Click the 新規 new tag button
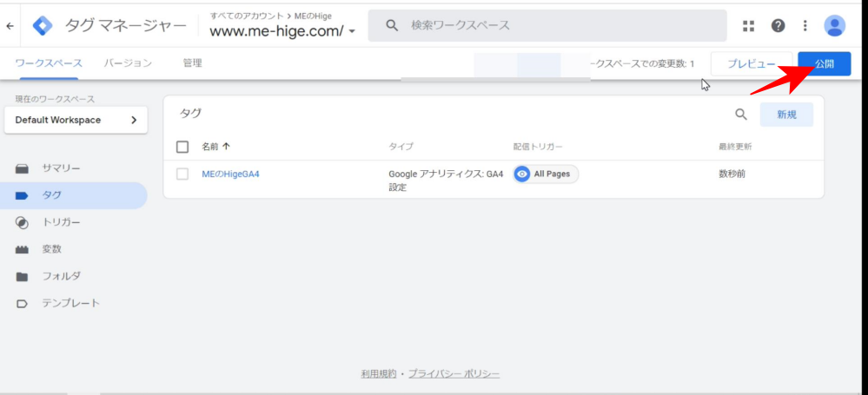Screen dimensions: 868x395 pos(786,115)
